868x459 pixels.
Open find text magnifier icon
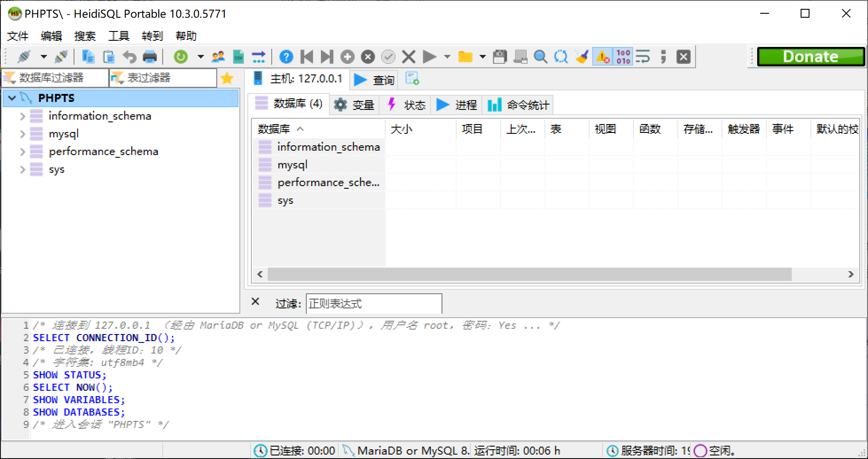[540, 57]
